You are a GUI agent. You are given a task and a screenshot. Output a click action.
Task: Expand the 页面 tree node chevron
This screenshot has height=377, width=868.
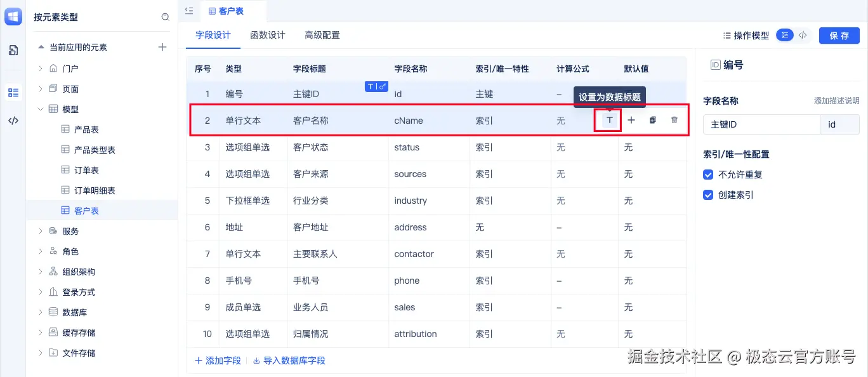coord(41,89)
